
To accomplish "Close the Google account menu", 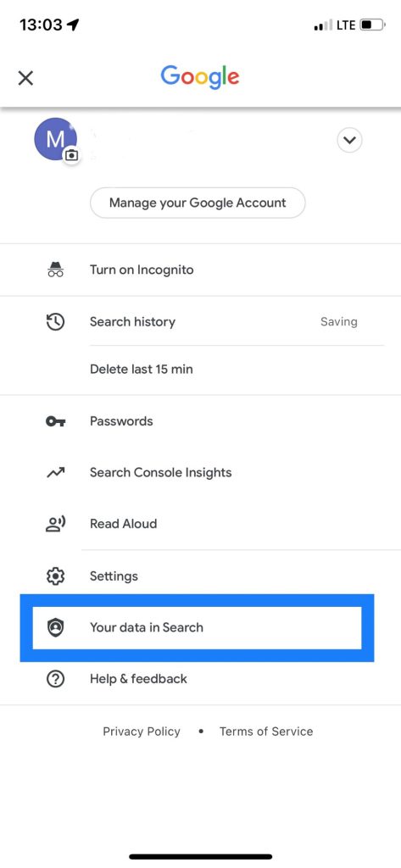I will pos(25,78).
